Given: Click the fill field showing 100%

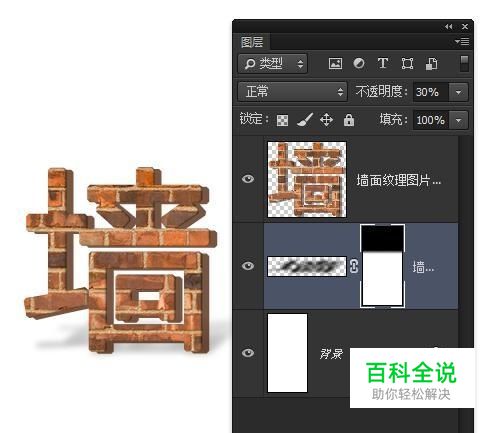Looking at the screenshot, I should (x=430, y=120).
